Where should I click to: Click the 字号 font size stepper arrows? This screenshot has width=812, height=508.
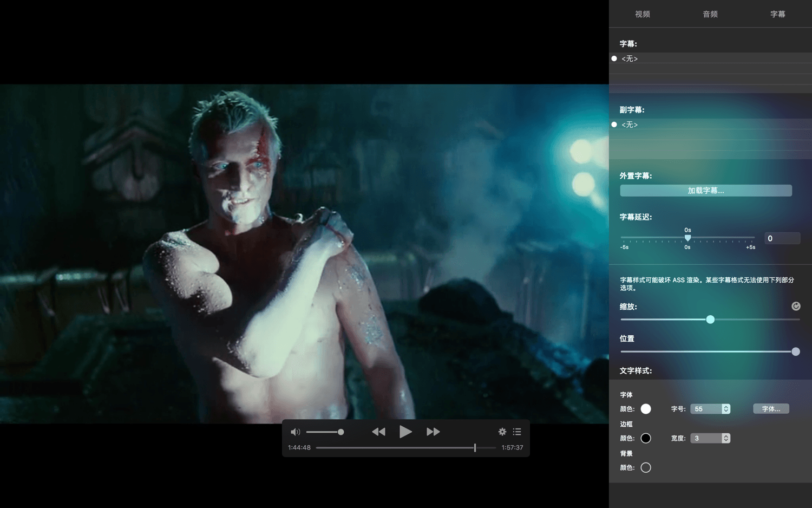point(726,409)
